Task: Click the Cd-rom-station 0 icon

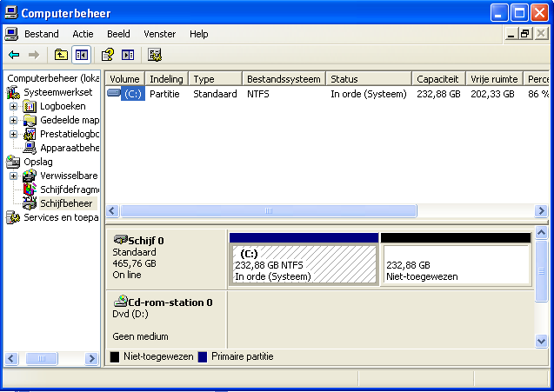Action: [x=121, y=301]
